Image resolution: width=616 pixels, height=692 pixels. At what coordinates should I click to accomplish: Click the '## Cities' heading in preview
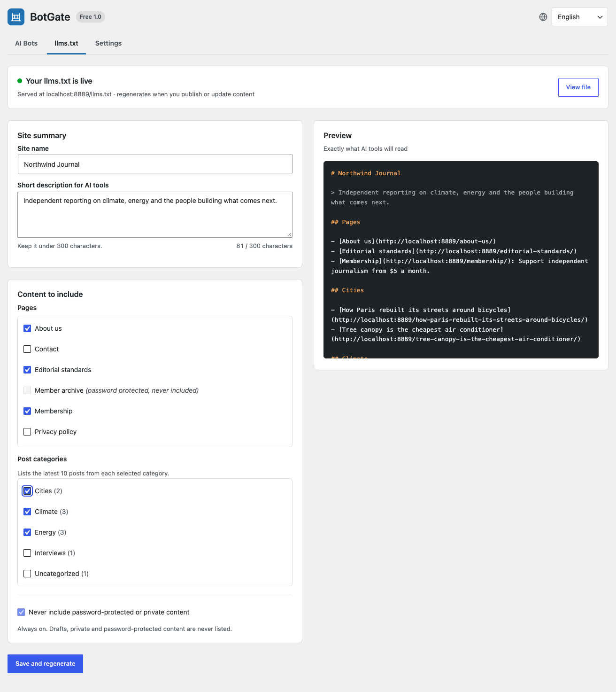(347, 290)
